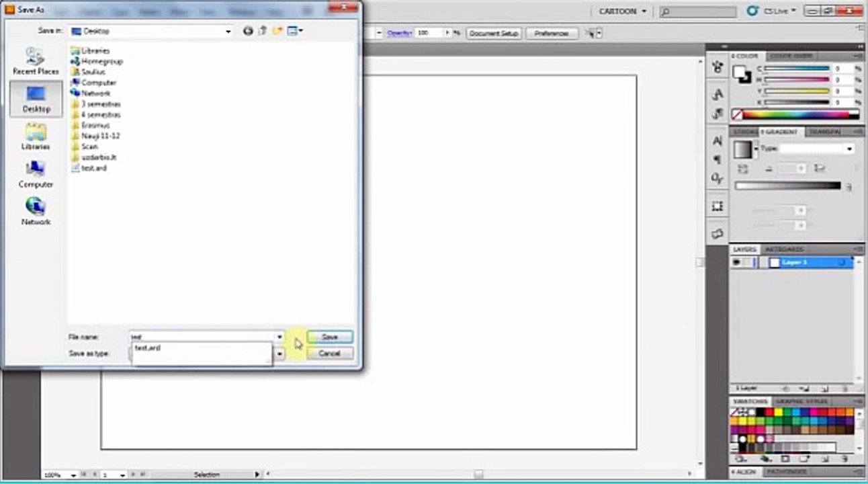Click the Yellow slider in Color panel
This screenshot has width=868, height=484.
797,91
